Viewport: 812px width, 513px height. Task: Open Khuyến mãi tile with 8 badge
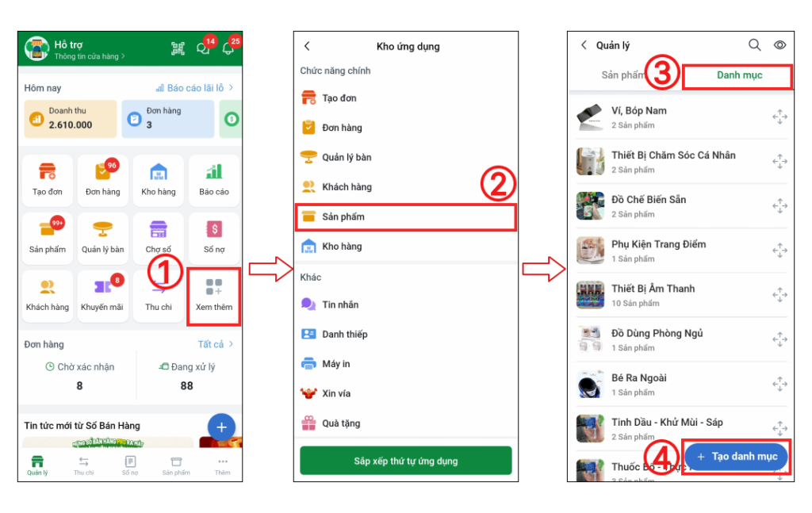[102, 296]
